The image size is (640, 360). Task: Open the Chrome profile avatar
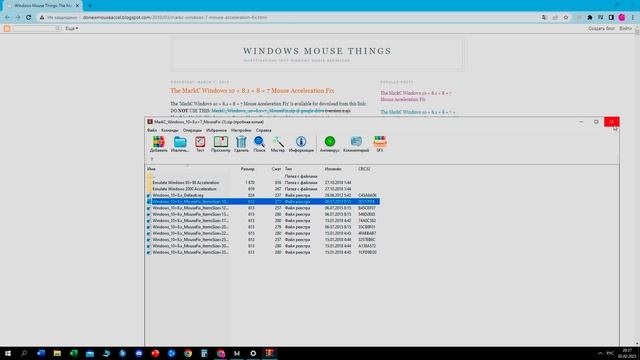pyautogui.click(x=622, y=18)
